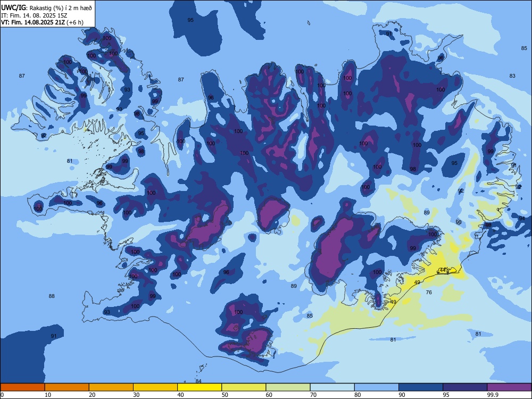Pick the lightest blue 70–80 legend swatch
This screenshot has width=532, height=399.
tap(332, 387)
